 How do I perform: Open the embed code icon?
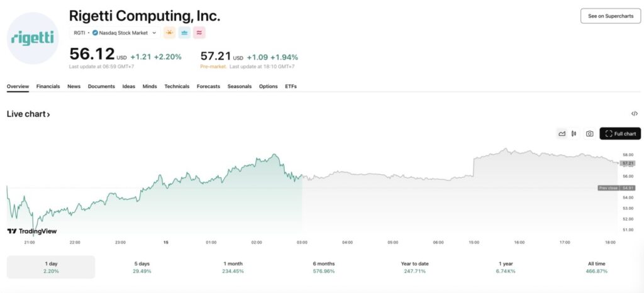(635, 114)
